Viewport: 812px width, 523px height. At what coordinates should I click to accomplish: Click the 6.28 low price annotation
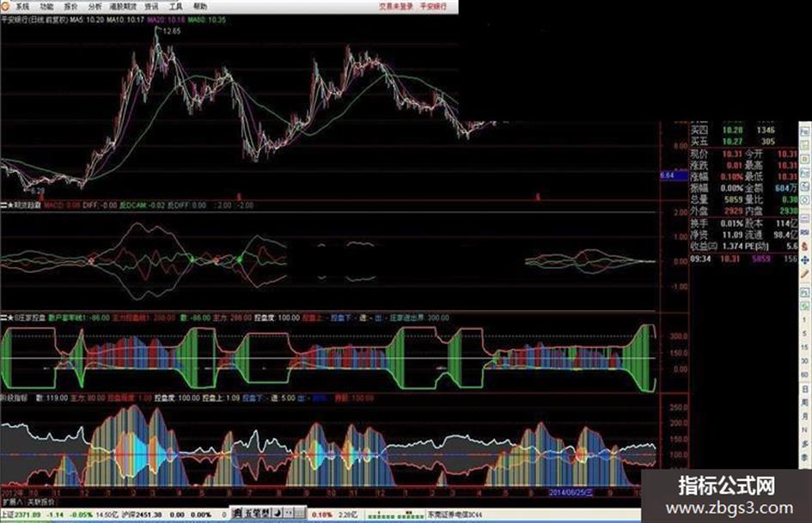pos(38,191)
